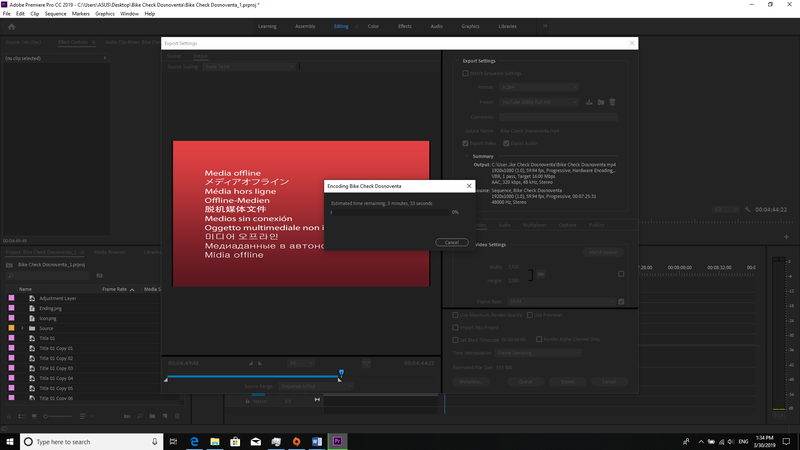Click the blue playhead on export timeline
Viewport: 800px width, 450px height.
point(341,373)
